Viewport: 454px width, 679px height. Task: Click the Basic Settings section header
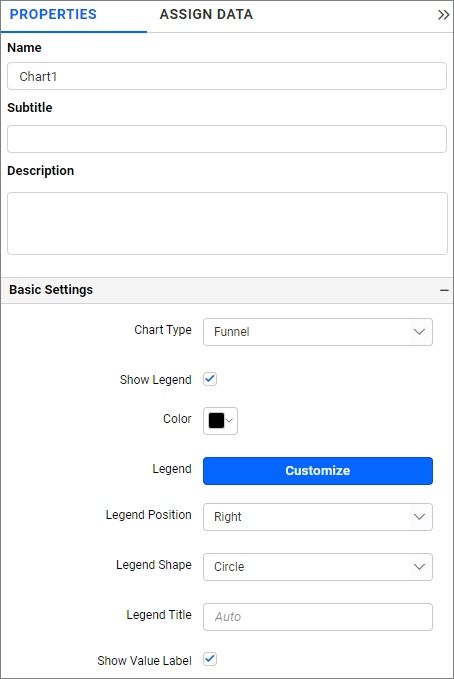coord(227,290)
